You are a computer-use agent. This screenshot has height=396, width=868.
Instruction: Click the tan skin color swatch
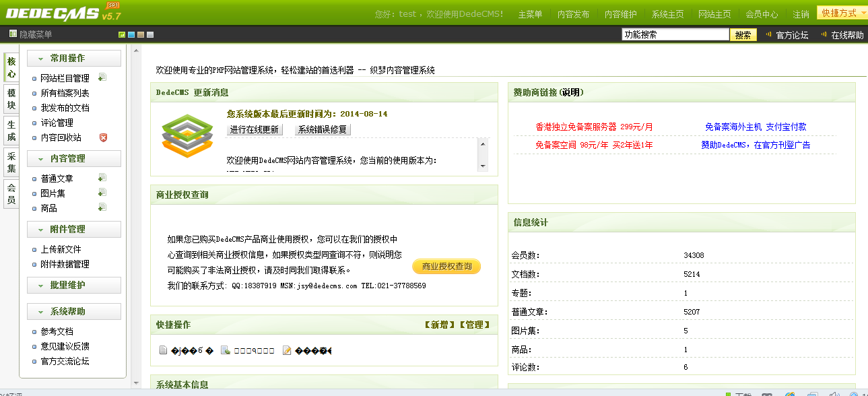[141, 35]
